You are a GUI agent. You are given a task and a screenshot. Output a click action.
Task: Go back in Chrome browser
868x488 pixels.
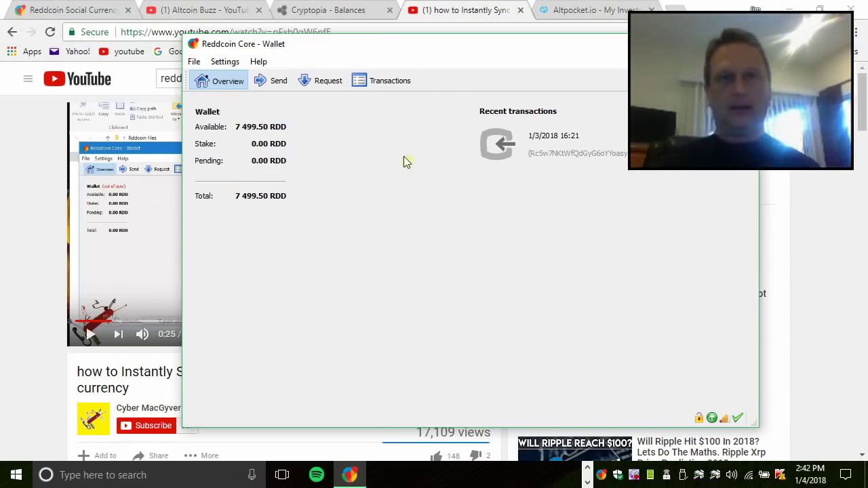12,32
